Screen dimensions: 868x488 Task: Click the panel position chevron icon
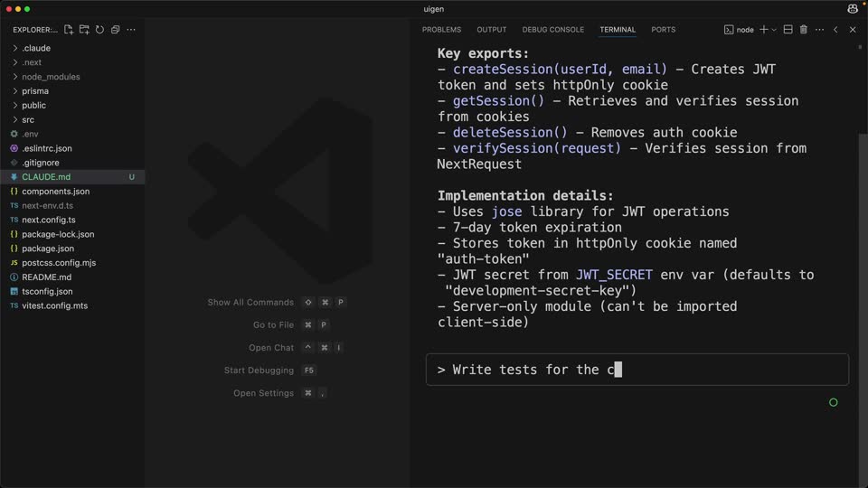point(835,30)
